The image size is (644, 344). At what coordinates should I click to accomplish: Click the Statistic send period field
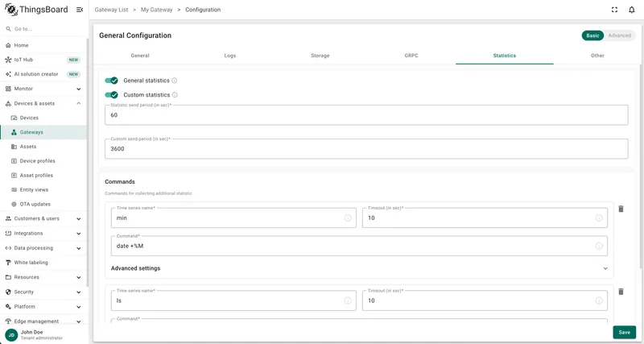click(366, 115)
